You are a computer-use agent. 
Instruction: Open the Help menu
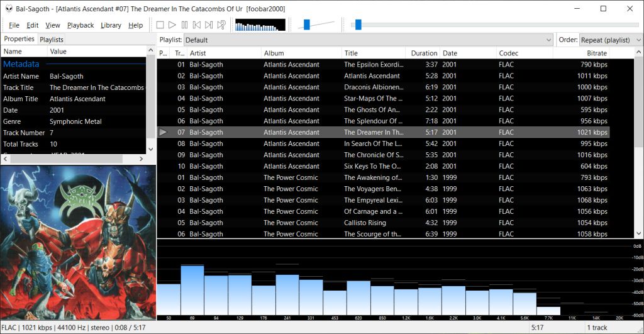136,25
